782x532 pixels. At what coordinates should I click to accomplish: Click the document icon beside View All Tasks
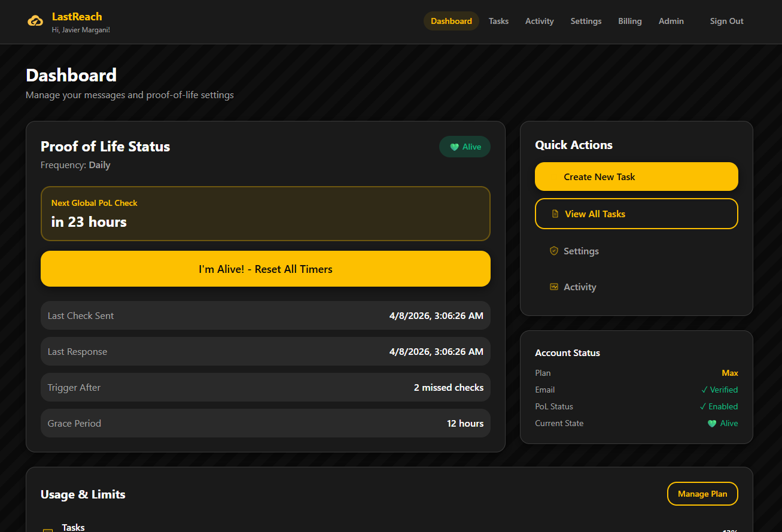point(555,214)
